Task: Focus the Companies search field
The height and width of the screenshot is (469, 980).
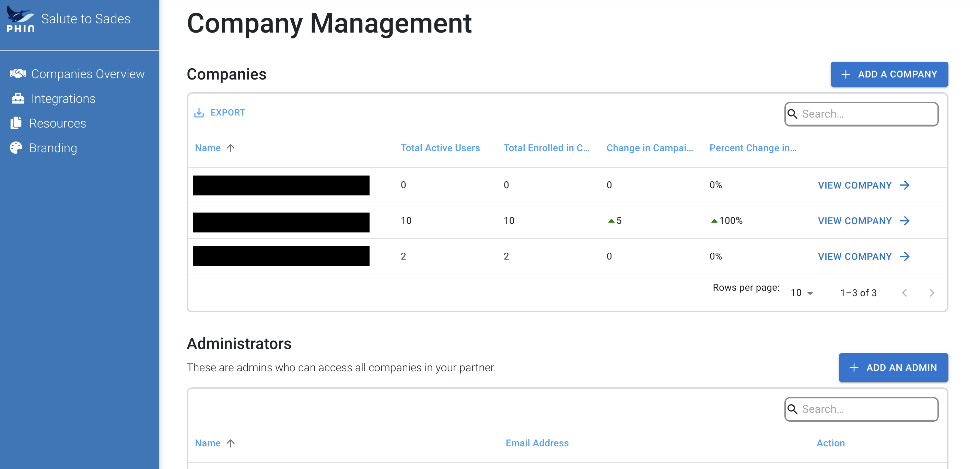Action: coord(861,114)
